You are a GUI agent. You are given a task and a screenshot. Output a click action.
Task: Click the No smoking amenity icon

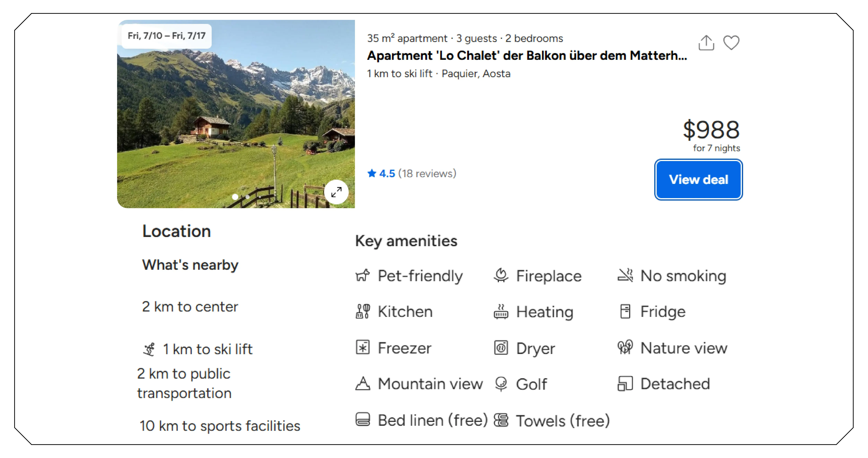(x=625, y=275)
